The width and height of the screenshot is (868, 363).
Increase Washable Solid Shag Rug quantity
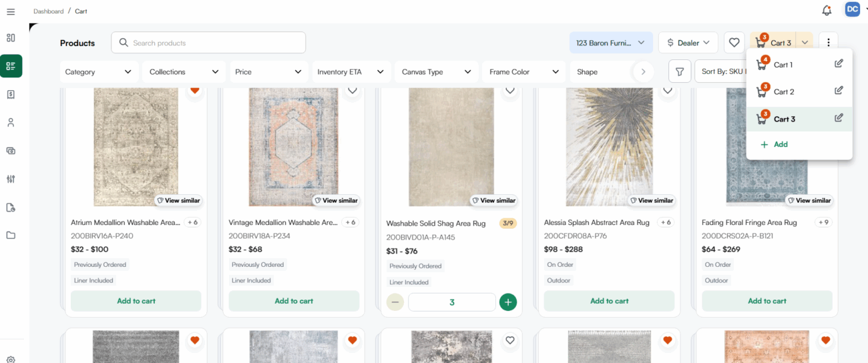(x=508, y=302)
